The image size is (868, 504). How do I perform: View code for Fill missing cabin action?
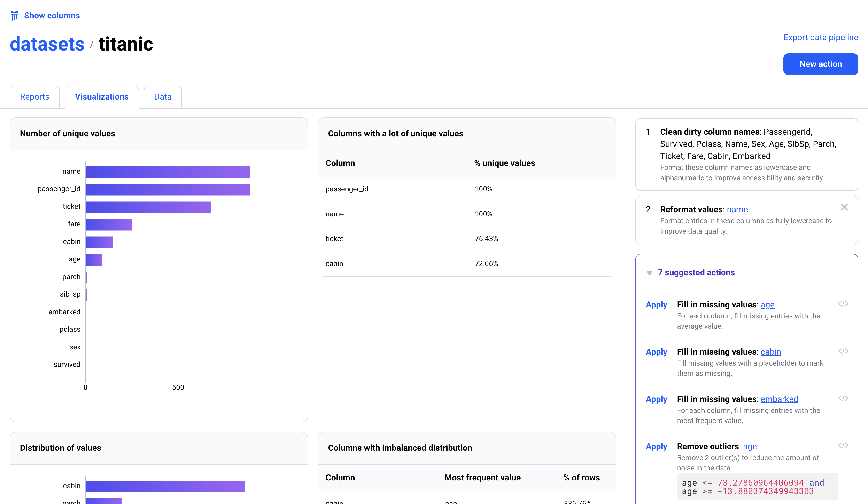[x=843, y=351]
